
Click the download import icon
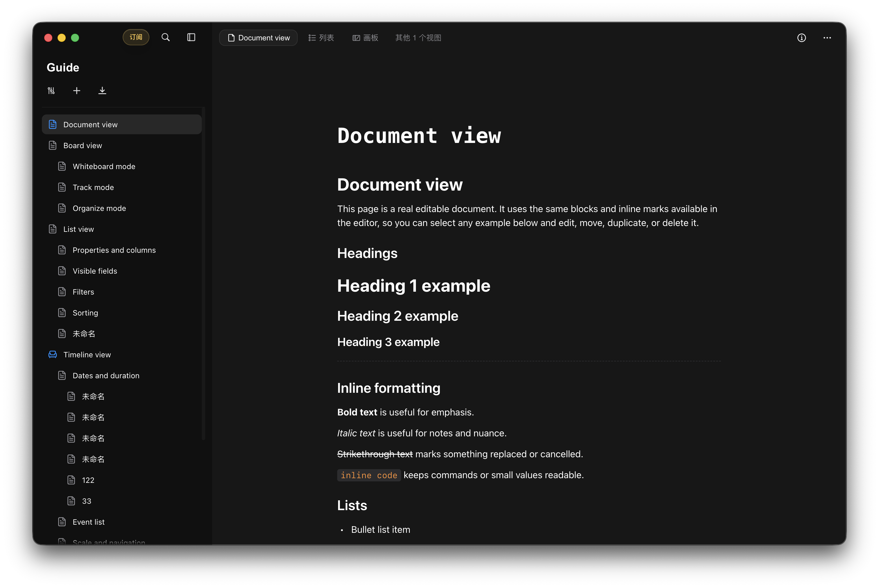point(102,91)
